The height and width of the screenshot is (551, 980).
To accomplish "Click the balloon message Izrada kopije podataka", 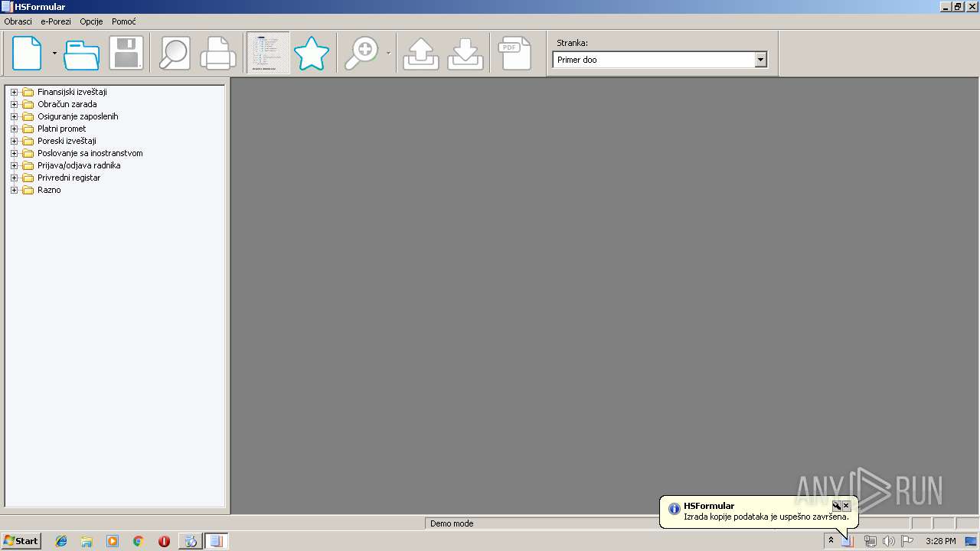I will click(766, 517).
